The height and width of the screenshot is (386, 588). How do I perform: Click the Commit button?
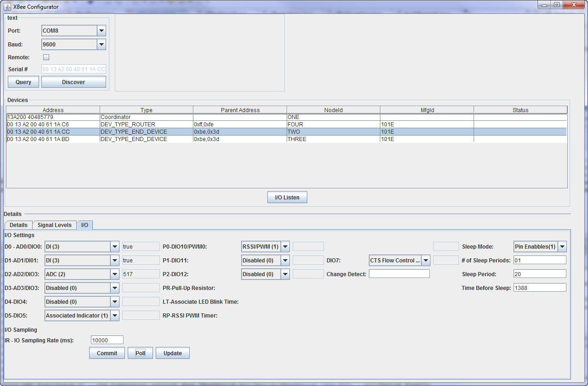107,353
